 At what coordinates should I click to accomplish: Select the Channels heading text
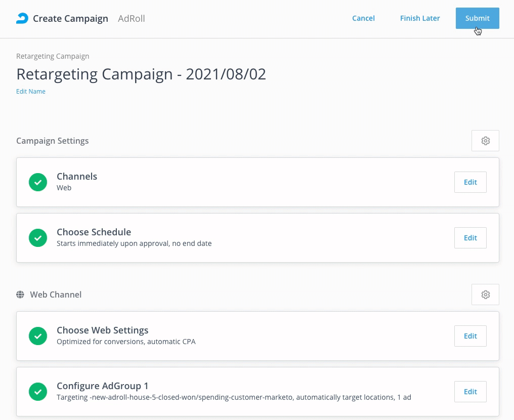77,177
